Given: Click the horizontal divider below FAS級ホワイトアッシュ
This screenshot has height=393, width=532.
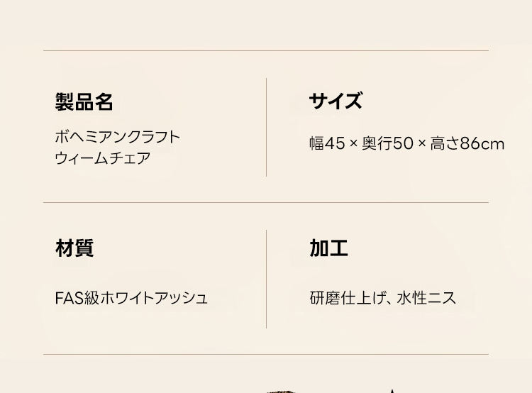Looking at the screenshot, I should (x=266, y=354).
